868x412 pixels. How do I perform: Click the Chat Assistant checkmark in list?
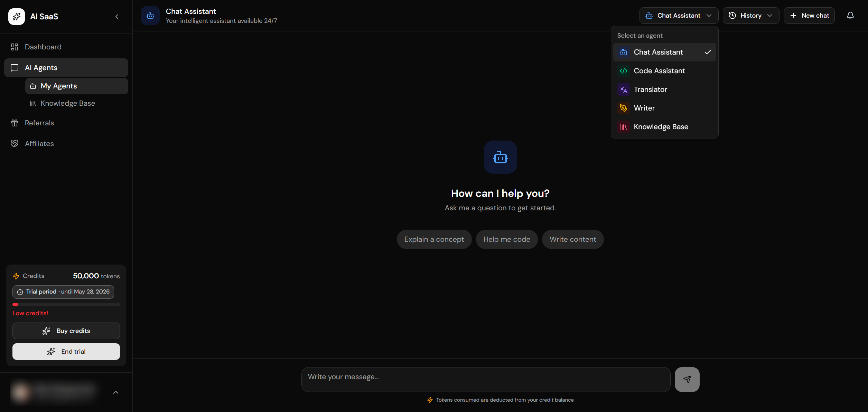pyautogui.click(x=708, y=52)
